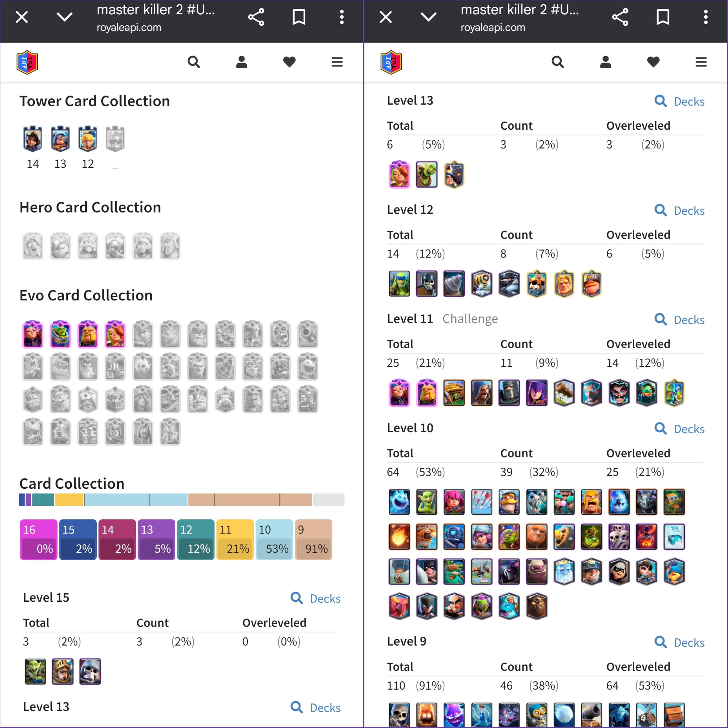This screenshot has width=728, height=728.
Task: Open site search in the left pane
Action: [x=194, y=62]
